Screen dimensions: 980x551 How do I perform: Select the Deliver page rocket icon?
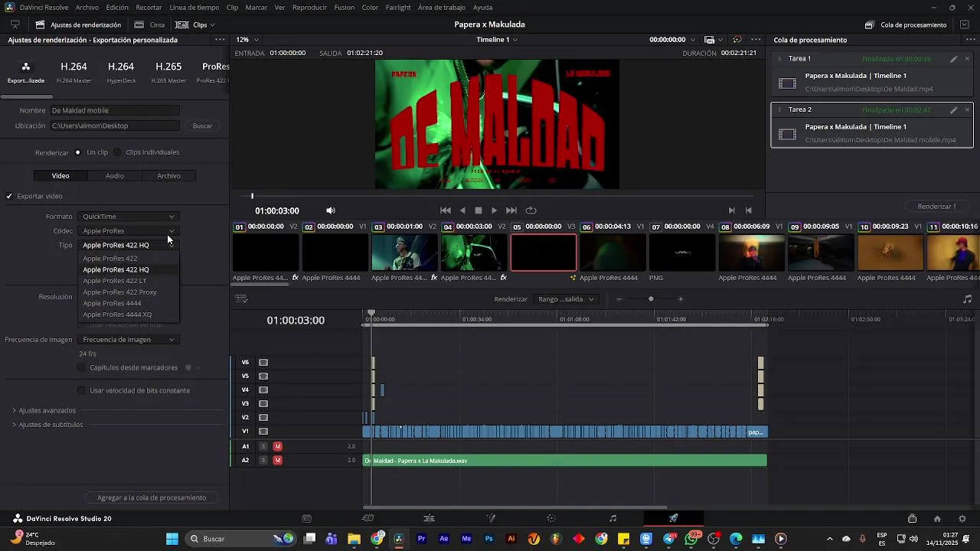click(x=674, y=518)
